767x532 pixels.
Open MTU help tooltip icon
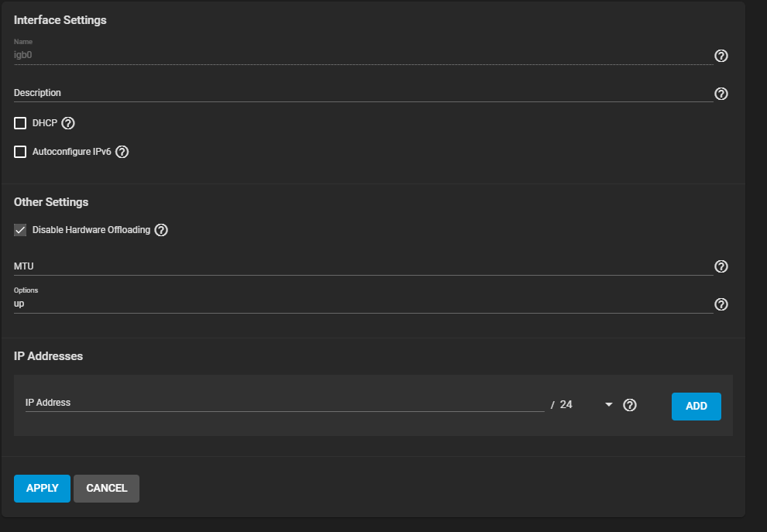pyautogui.click(x=721, y=266)
